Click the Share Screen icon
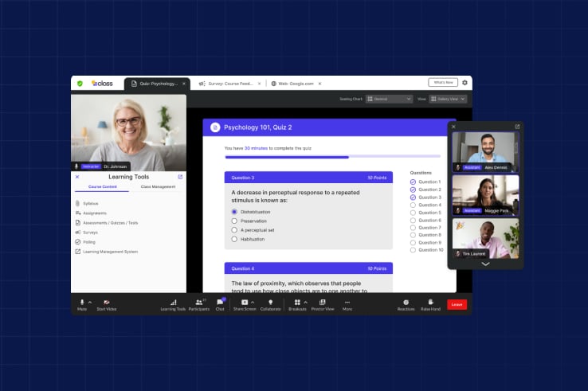 [245, 303]
